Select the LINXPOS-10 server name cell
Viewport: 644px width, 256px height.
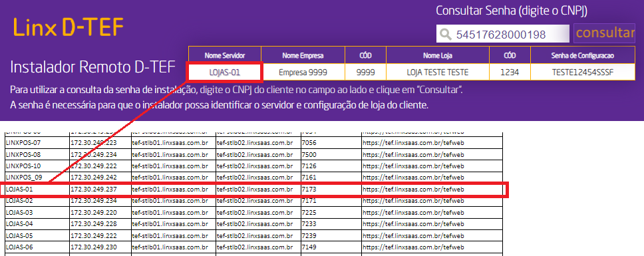pyautogui.click(x=37, y=166)
